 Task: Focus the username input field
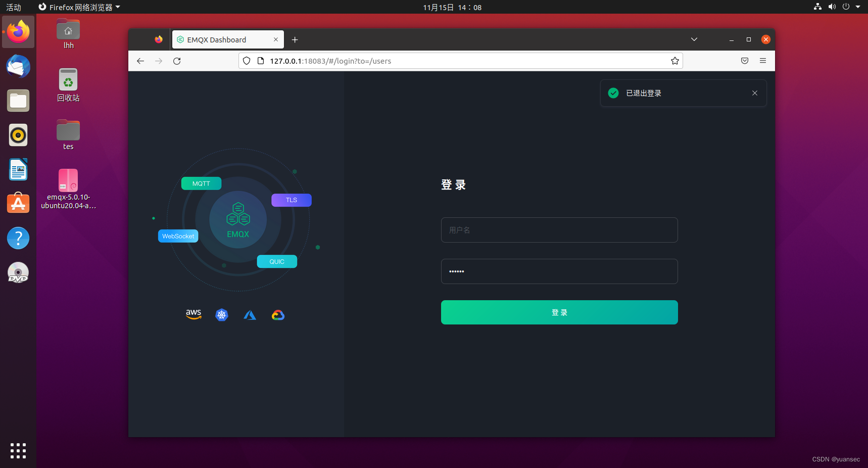(x=559, y=230)
